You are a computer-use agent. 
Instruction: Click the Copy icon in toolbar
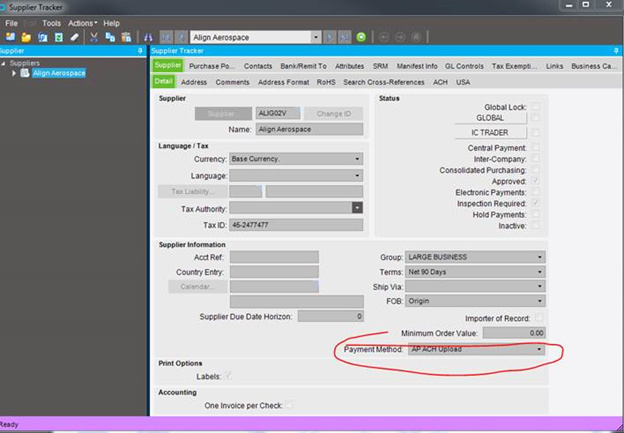[109, 37]
